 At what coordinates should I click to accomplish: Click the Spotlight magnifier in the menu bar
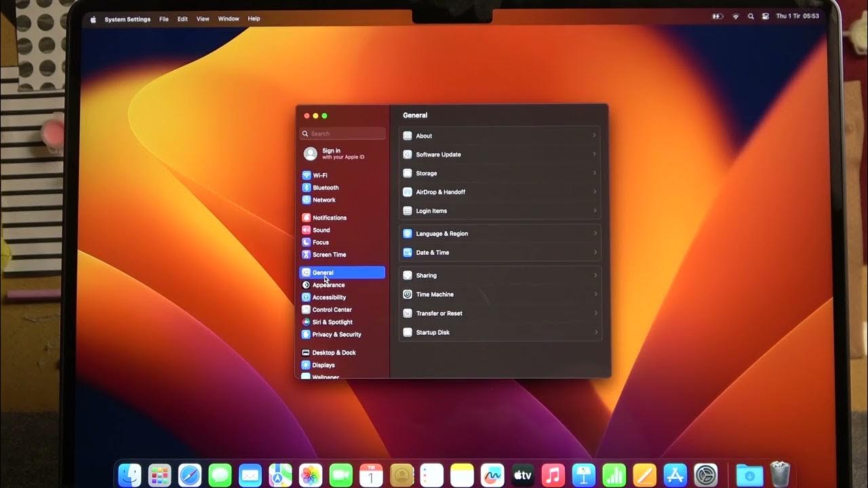point(751,16)
